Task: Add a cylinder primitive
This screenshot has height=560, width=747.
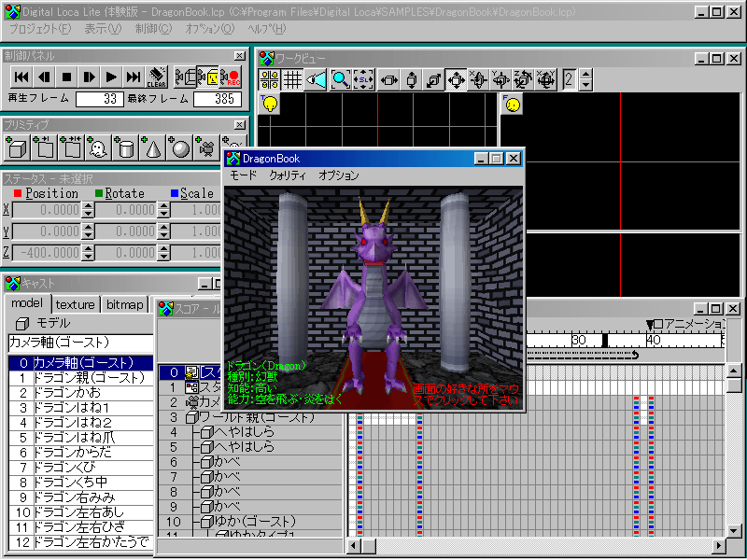Action: pyautogui.click(x=125, y=147)
